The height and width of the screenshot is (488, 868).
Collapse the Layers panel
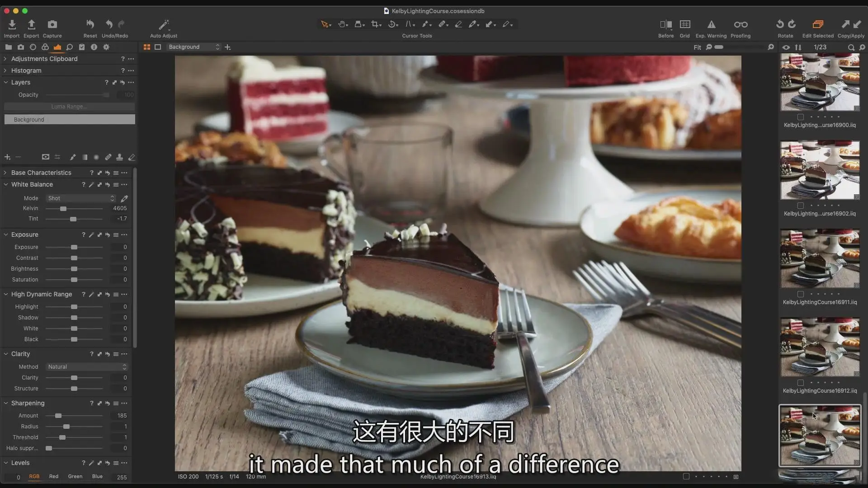[5, 82]
